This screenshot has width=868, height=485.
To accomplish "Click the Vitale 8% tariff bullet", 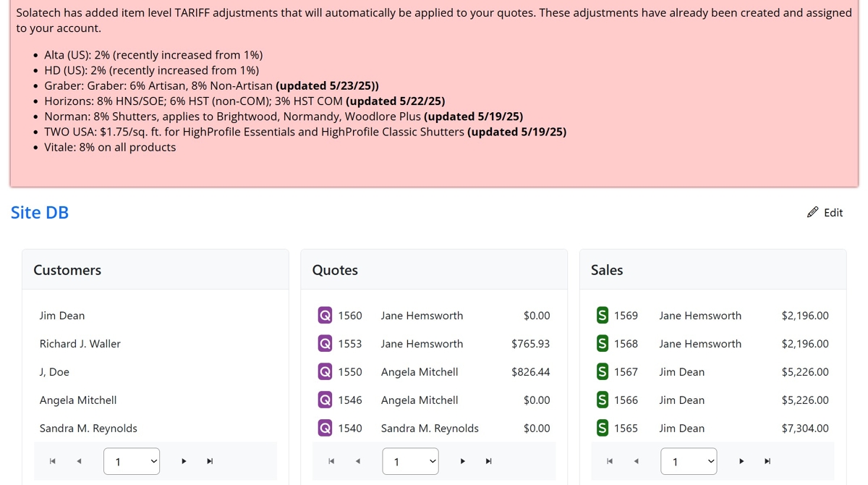I will pos(110,147).
